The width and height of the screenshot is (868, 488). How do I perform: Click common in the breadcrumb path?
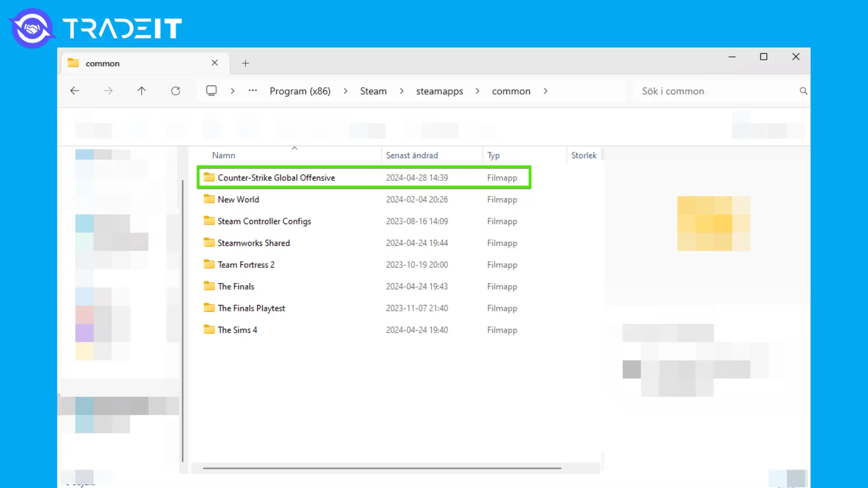511,91
